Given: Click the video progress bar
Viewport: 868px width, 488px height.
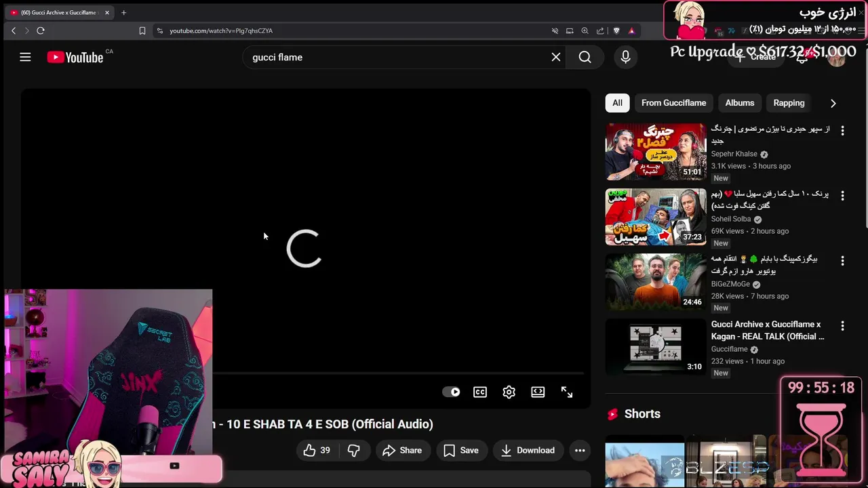Looking at the screenshot, I should coord(398,373).
